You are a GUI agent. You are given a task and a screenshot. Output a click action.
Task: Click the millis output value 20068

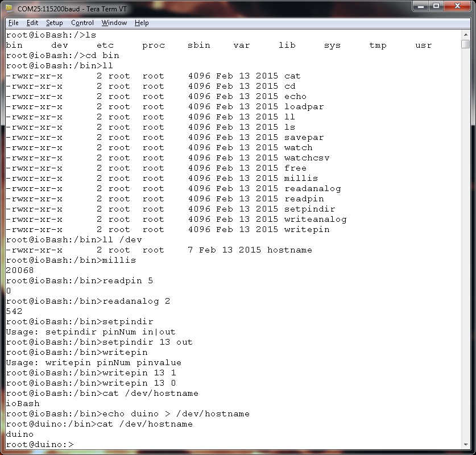coord(20,271)
